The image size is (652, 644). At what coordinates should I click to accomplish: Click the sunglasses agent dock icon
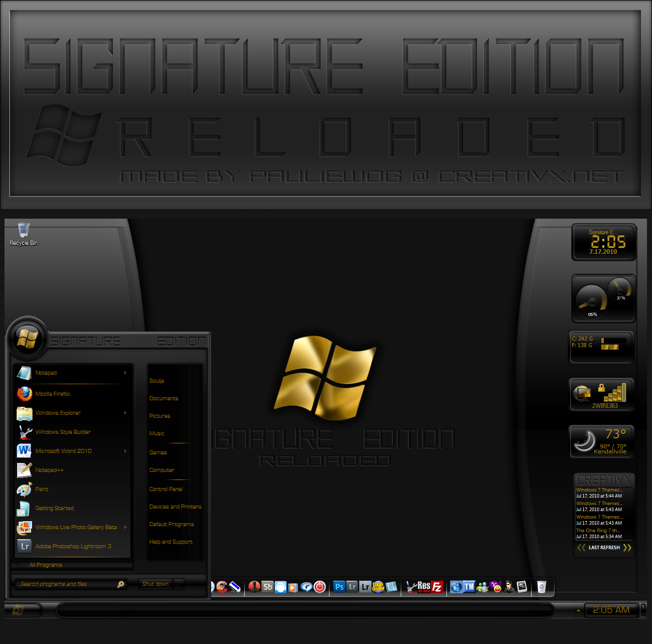point(509,586)
